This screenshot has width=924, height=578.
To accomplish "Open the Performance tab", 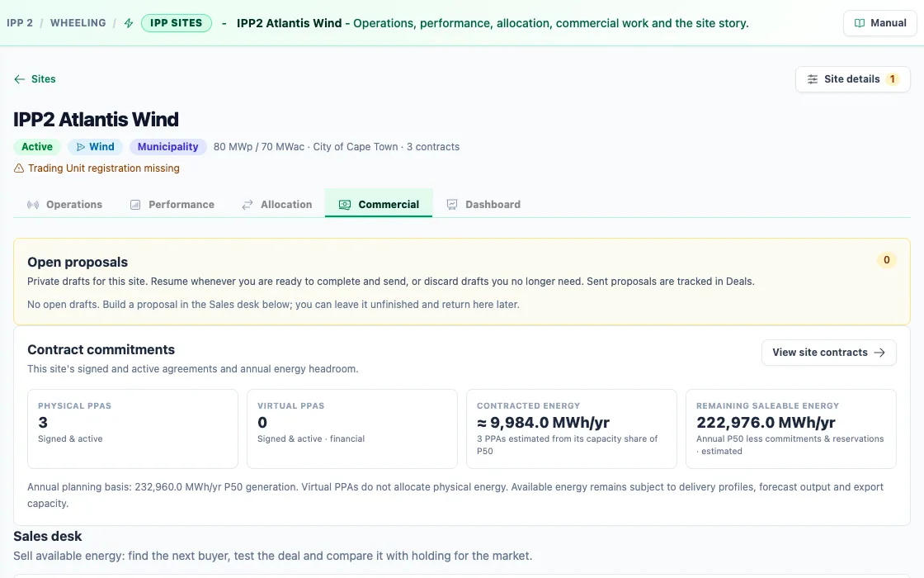I will 172,204.
